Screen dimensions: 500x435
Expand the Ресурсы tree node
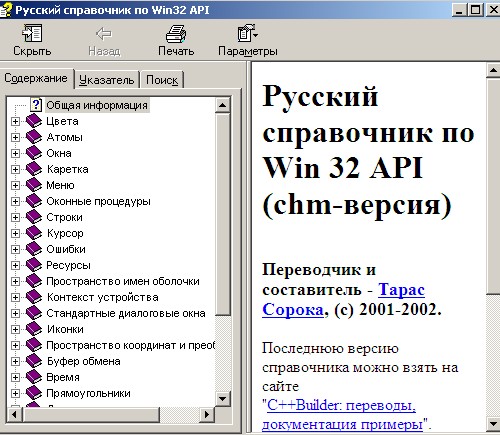tap(15, 265)
